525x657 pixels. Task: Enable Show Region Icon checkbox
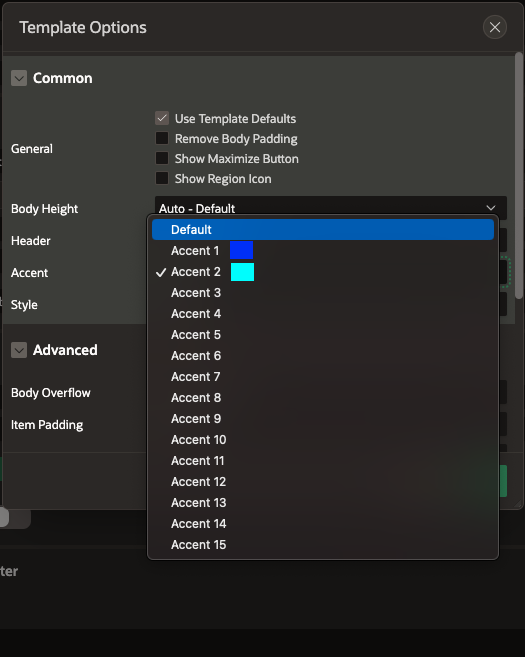click(162, 178)
